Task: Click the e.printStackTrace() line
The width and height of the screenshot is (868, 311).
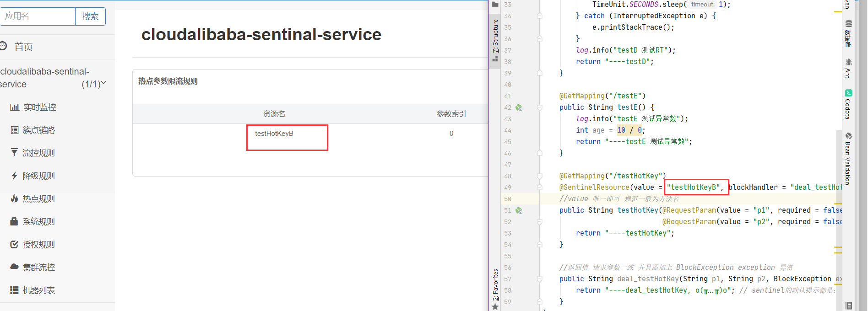Action: (633, 27)
